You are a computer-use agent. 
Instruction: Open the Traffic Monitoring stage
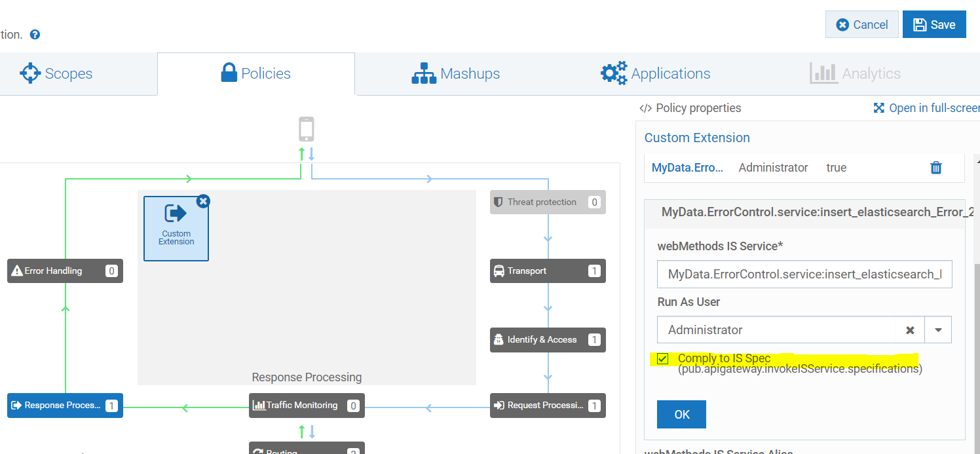coord(307,406)
